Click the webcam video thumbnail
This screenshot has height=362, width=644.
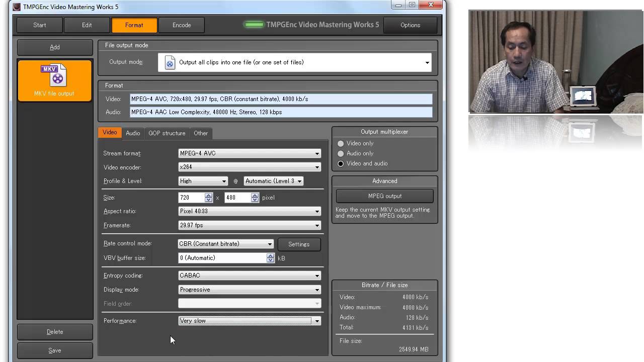click(556, 61)
